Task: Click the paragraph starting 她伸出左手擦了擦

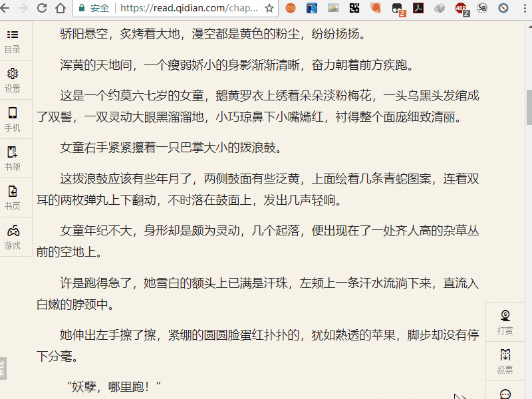Action: (x=258, y=345)
